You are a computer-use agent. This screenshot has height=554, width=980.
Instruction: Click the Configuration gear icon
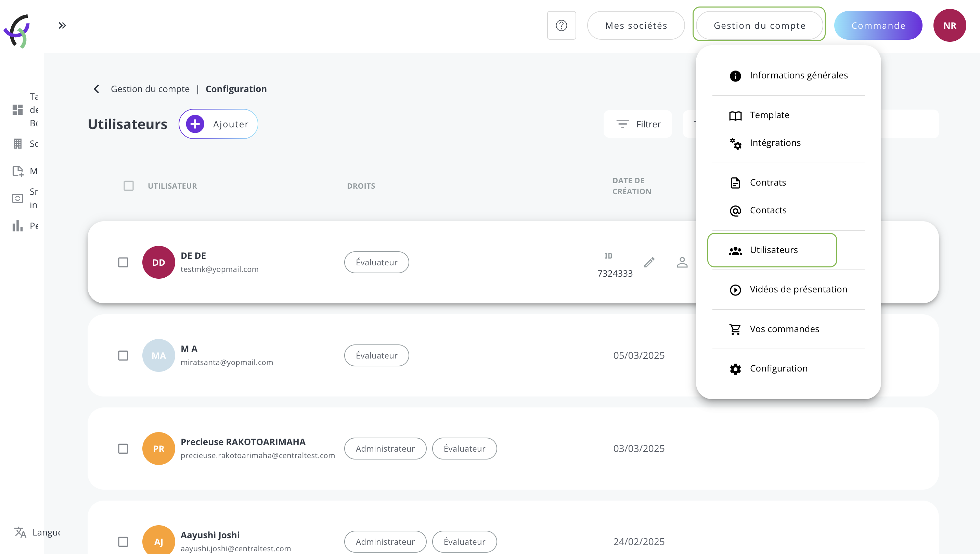tap(735, 369)
